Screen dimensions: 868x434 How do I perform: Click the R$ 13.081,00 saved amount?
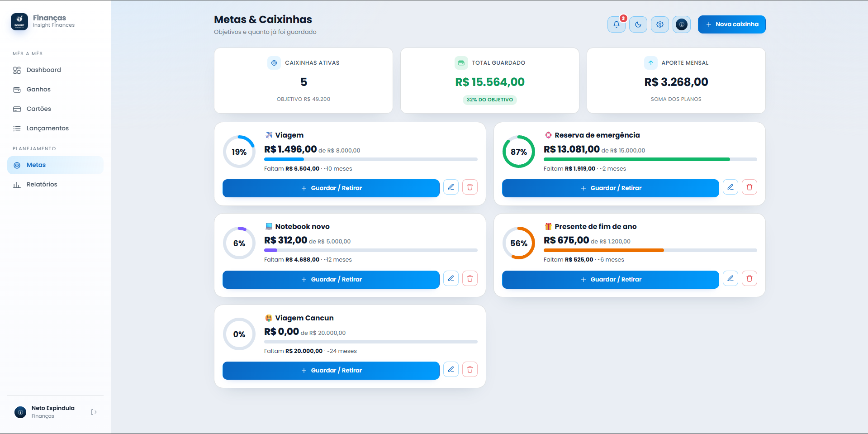coord(572,149)
